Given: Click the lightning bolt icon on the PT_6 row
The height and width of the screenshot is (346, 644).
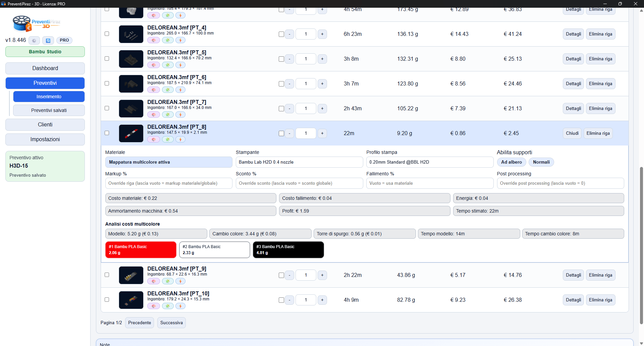Looking at the screenshot, I should pos(180,90).
